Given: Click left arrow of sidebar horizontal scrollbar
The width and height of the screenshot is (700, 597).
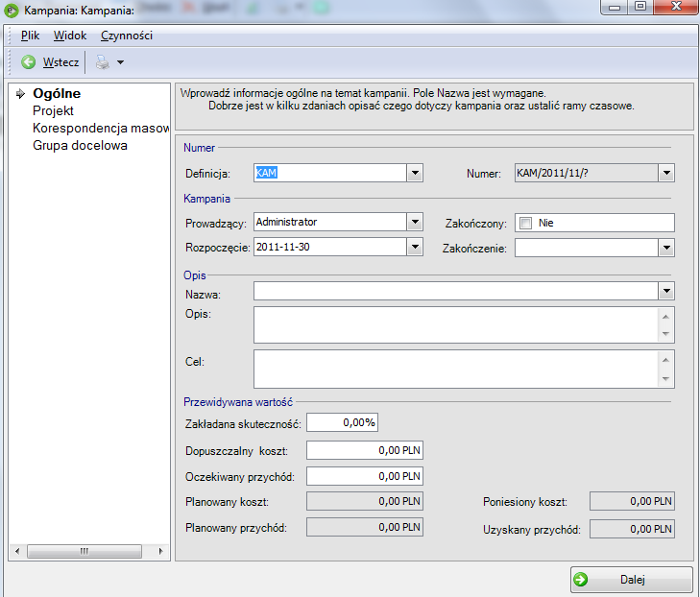Looking at the screenshot, I should click(17, 551).
